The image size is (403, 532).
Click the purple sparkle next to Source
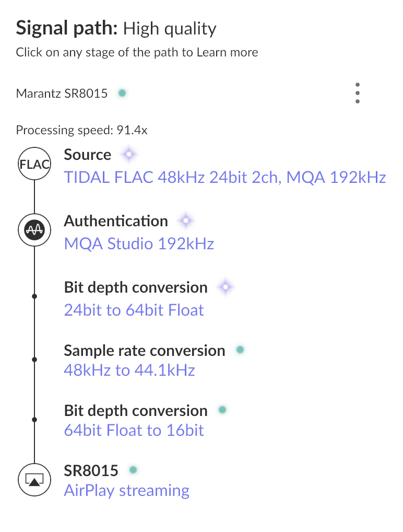129,155
